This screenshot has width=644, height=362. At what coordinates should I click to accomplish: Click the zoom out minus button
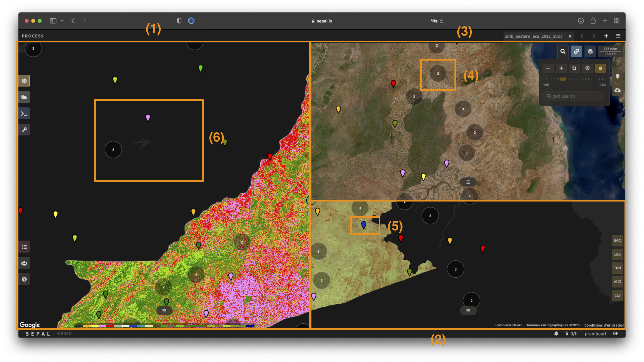click(548, 68)
